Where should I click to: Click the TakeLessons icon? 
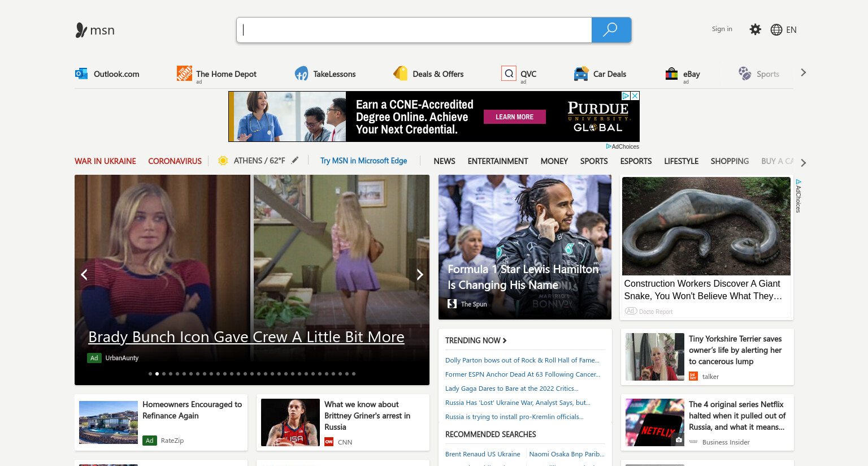(x=301, y=74)
